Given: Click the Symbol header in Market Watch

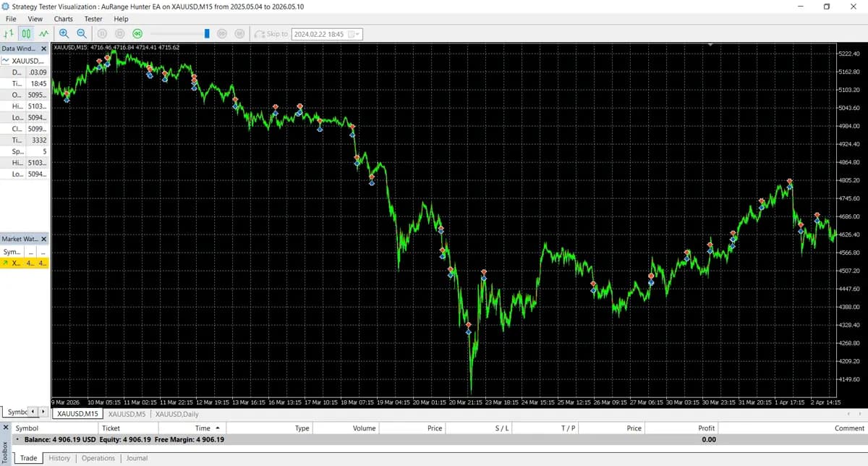Looking at the screenshot, I should (12, 252).
